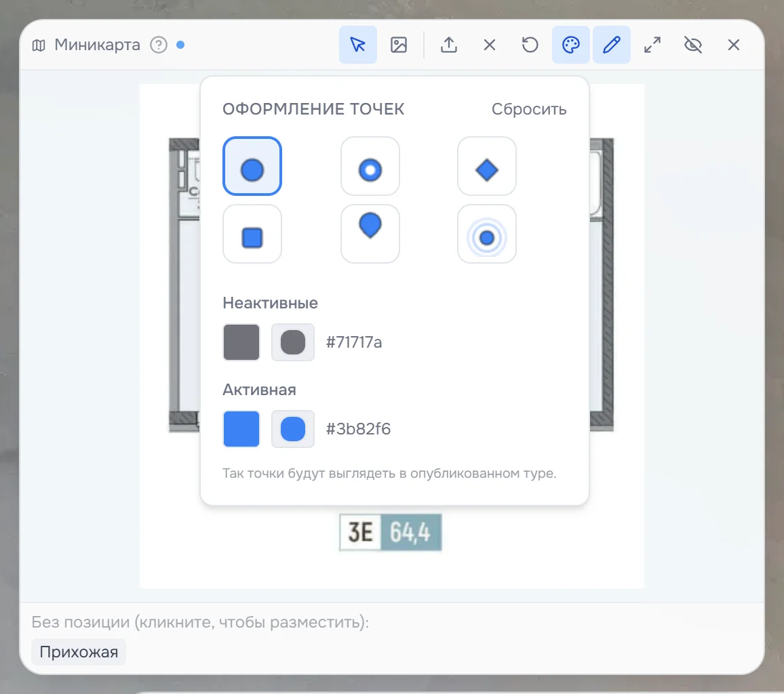Click the ОФОРМЛЕНИЕ ТОЧЕК heading
The width and height of the screenshot is (784, 694).
[313, 109]
